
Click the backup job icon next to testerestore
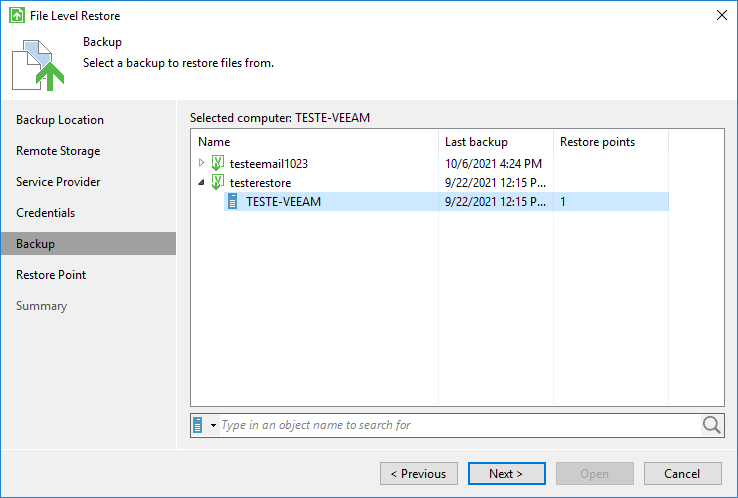point(217,182)
